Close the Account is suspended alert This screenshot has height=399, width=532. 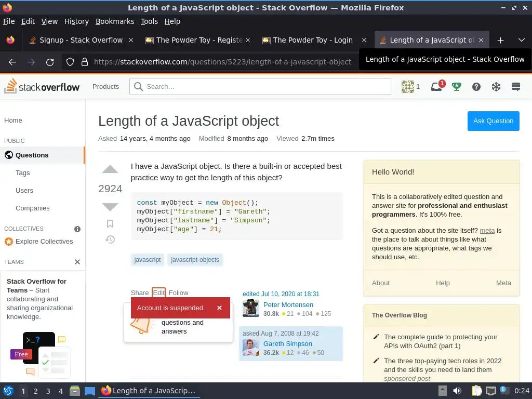(x=220, y=308)
